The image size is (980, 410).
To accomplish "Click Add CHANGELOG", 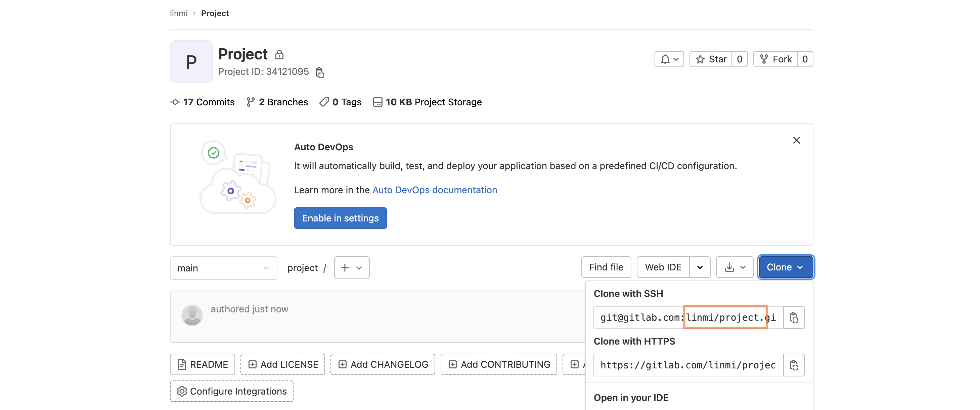I will 383,364.
